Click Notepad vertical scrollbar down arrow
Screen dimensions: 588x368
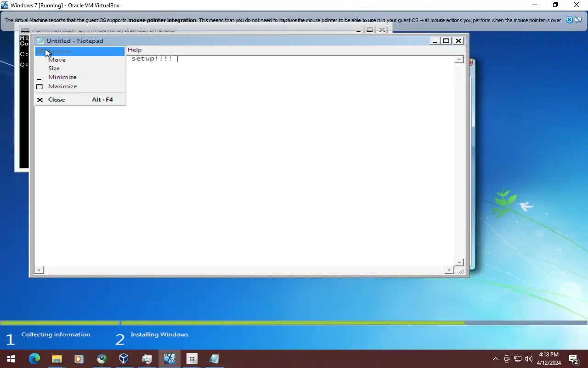pyautogui.click(x=458, y=262)
